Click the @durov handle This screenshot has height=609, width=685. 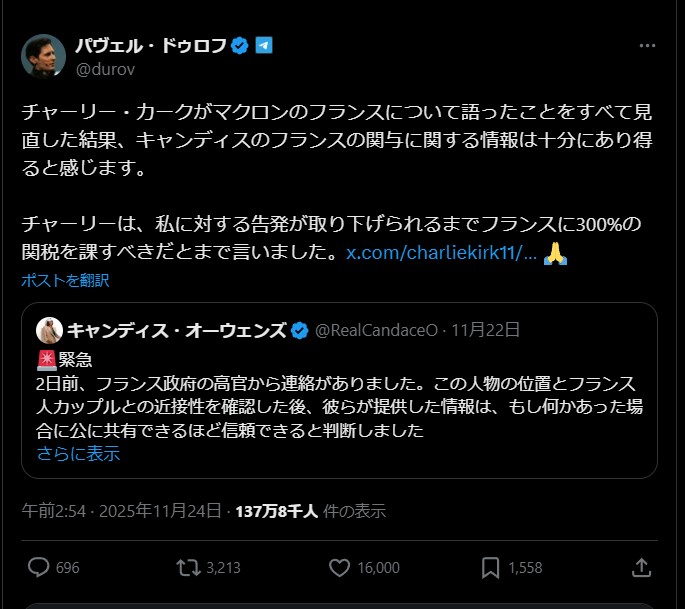(104, 69)
